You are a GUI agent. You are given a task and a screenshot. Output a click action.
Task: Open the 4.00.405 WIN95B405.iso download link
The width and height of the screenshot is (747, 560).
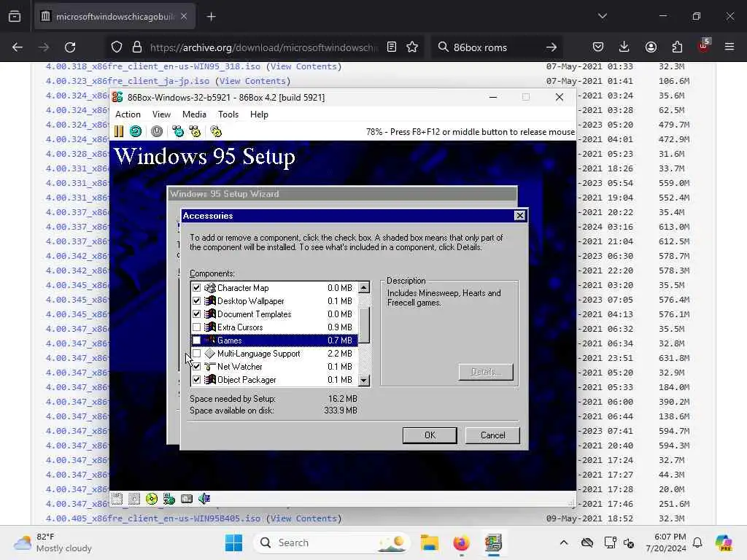tap(153, 518)
